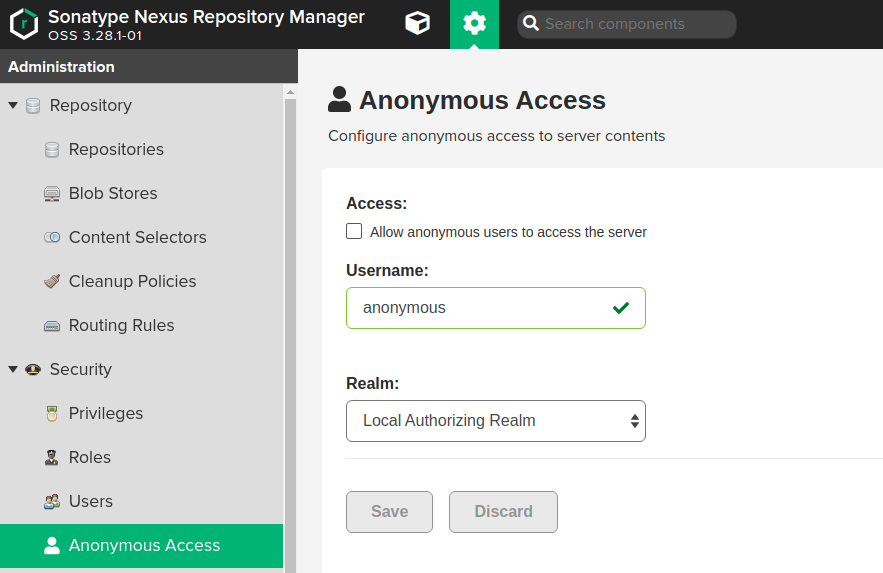The height and width of the screenshot is (573, 883).
Task: Click the Blob Stores icon
Action: click(52, 194)
